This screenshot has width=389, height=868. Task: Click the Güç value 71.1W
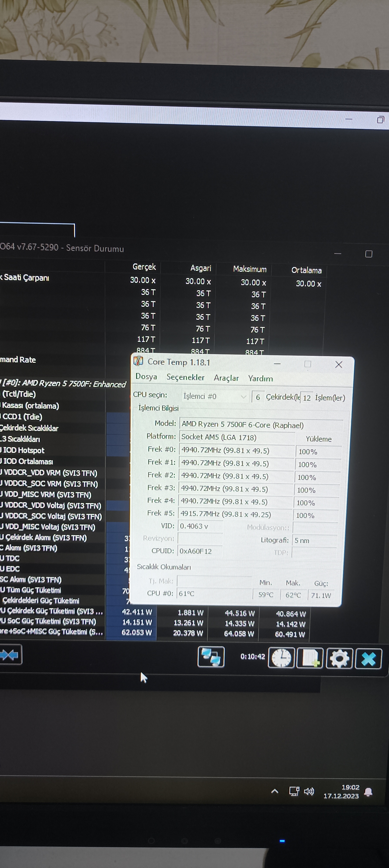pos(321,595)
